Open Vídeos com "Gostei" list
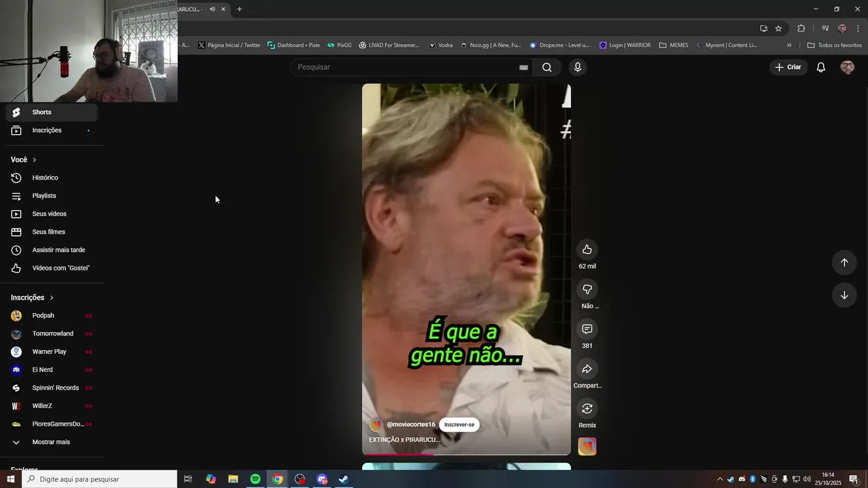 coord(52,268)
